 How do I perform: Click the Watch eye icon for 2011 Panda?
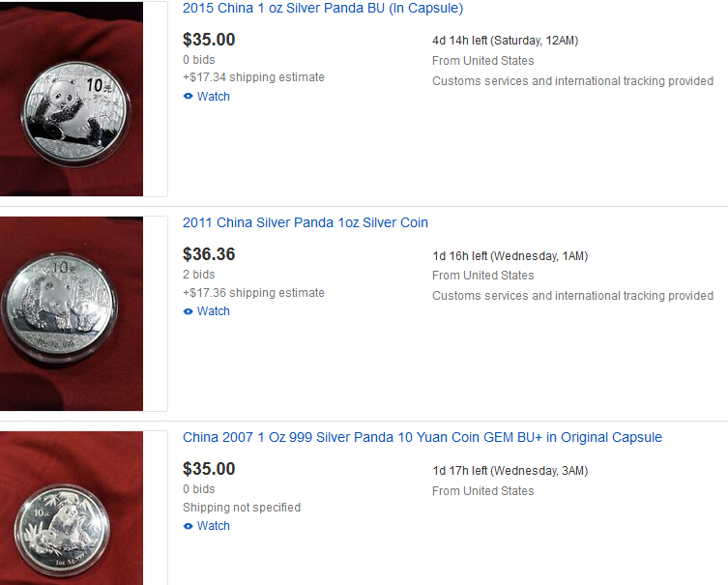pyautogui.click(x=188, y=311)
